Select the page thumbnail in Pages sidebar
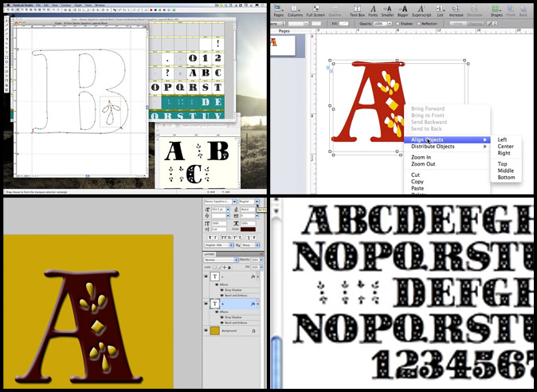This screenshot has width=537, height=392. [288, 46]
